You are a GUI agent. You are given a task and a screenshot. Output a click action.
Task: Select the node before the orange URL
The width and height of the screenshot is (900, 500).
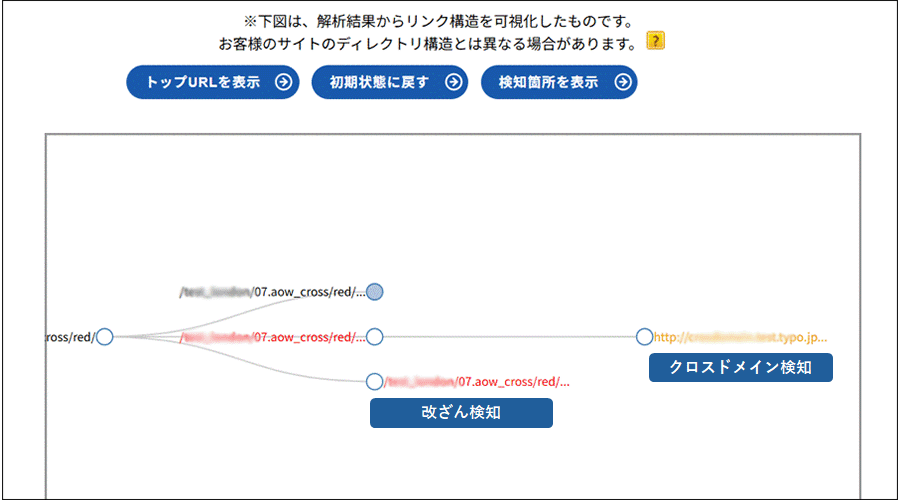644,337
